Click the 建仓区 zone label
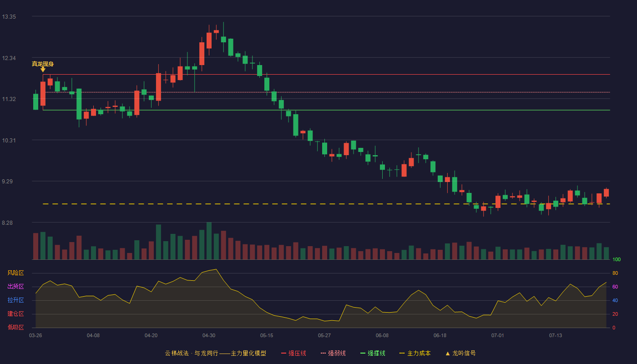Screen dimensions: 637x364 [x=15, y=314]
